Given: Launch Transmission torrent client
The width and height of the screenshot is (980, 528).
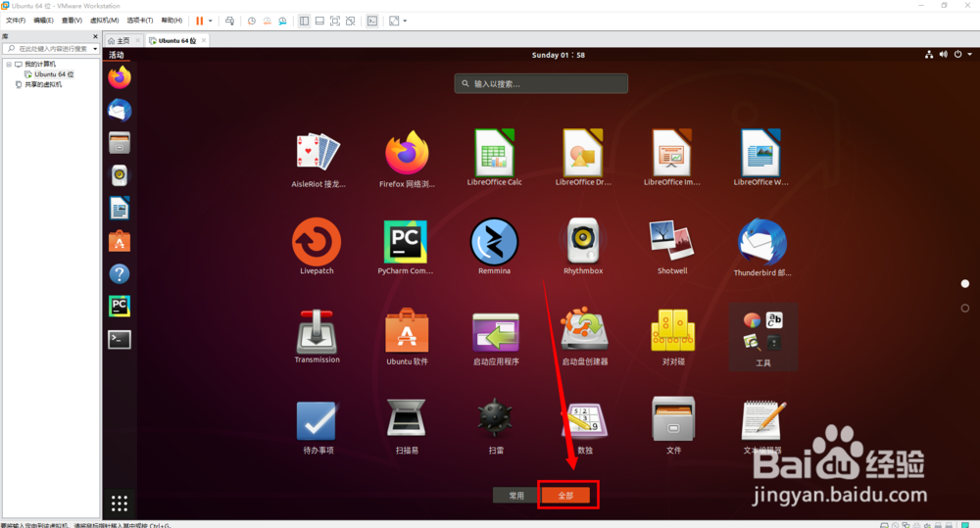Looking at the screenshot, I should (x=317, y=336).
